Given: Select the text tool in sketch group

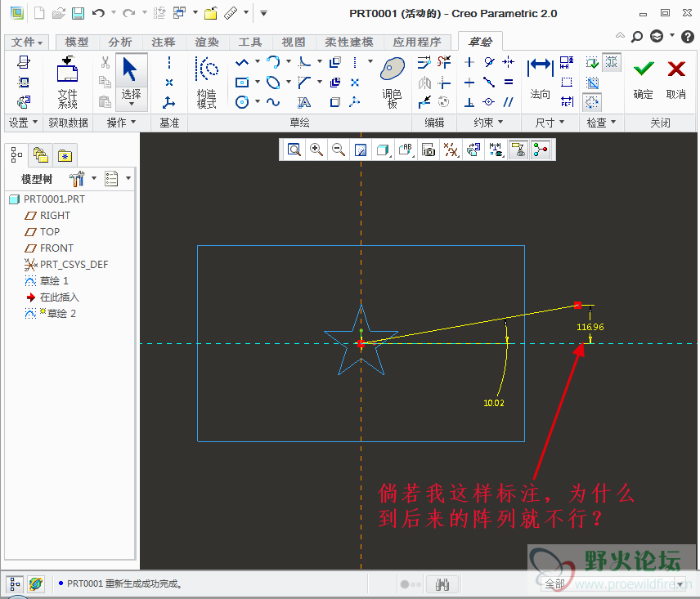Looking at the screenshot, I should [x=304, y=102].
